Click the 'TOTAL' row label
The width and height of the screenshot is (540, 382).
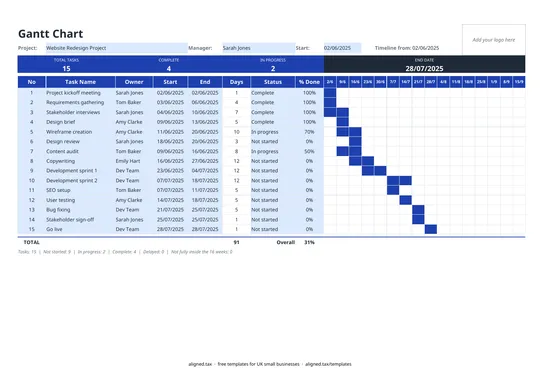click(31, 242)
